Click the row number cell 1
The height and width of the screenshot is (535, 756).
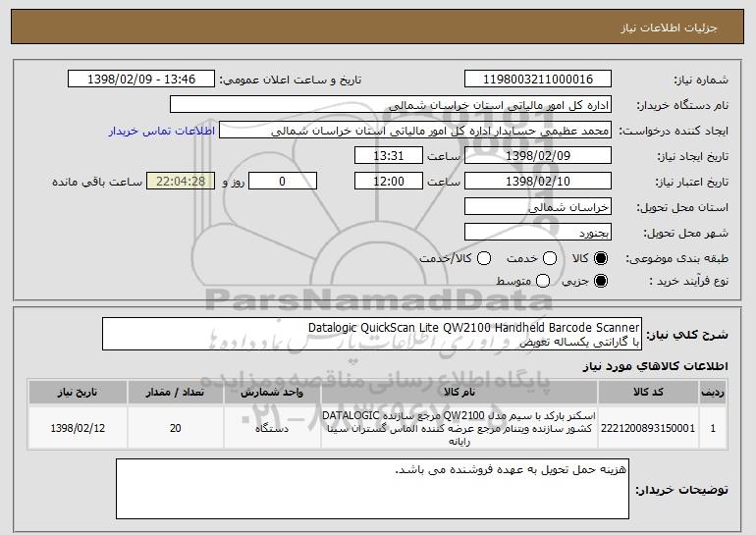click(713, 428)
